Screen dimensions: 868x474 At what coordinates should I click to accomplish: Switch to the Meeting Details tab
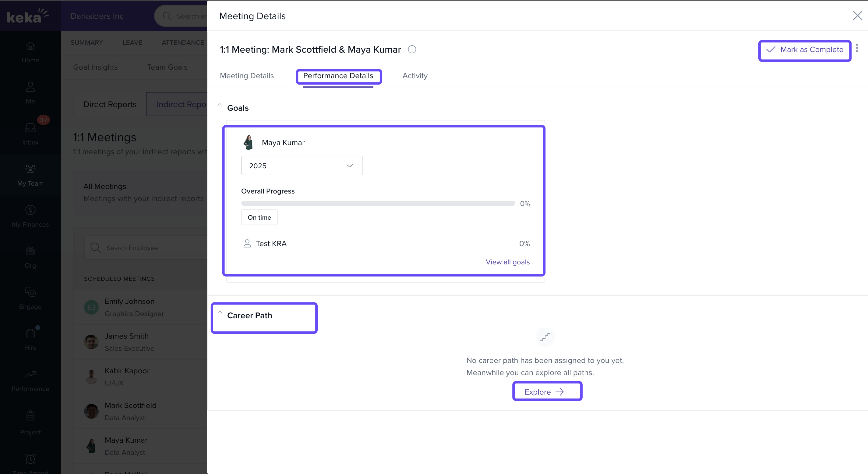pyautogui.click(x=247, y=76)
